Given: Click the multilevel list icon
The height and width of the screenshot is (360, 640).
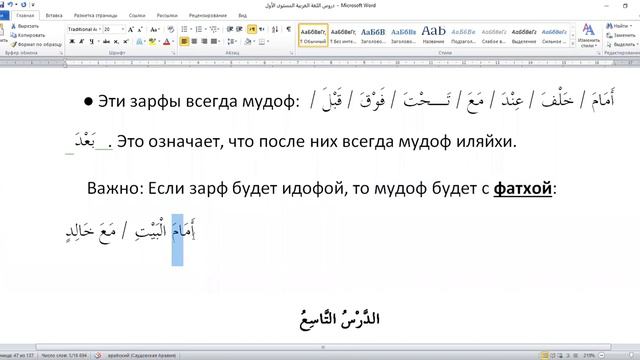Looking at the screenshot, I should point(213,29).
